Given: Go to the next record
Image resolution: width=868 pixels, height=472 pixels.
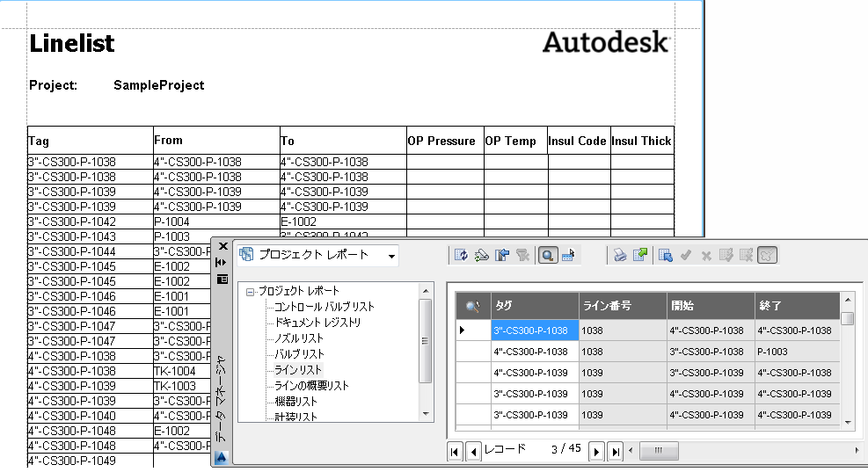Looking at the screenshot, I should [596, 451].
